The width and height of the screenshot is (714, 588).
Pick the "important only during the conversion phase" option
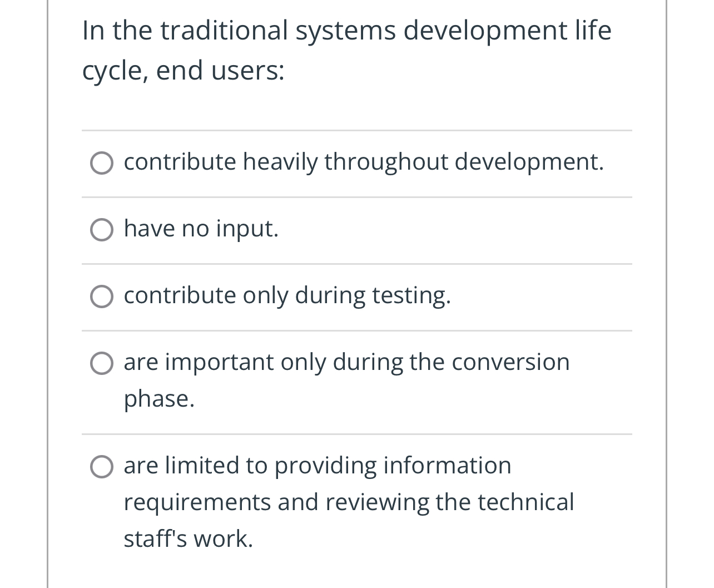[102, 363]
